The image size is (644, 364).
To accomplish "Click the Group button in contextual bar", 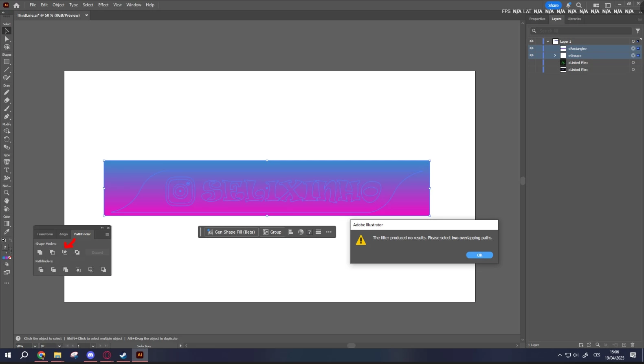I will tap(272, 232).
